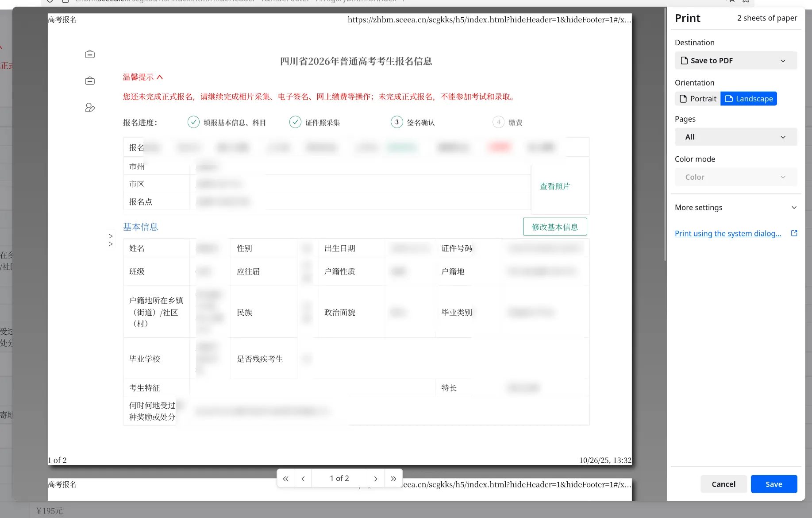The image size is (812, 518).
Task: Click the Save button
Action: tap(774, 484)
